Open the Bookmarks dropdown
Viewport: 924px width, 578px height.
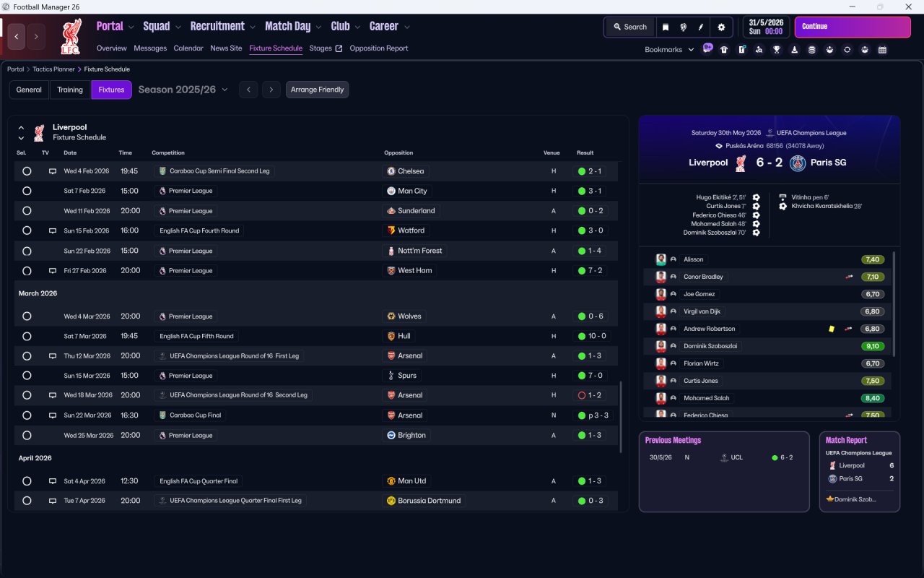click(x=669, y=50)
